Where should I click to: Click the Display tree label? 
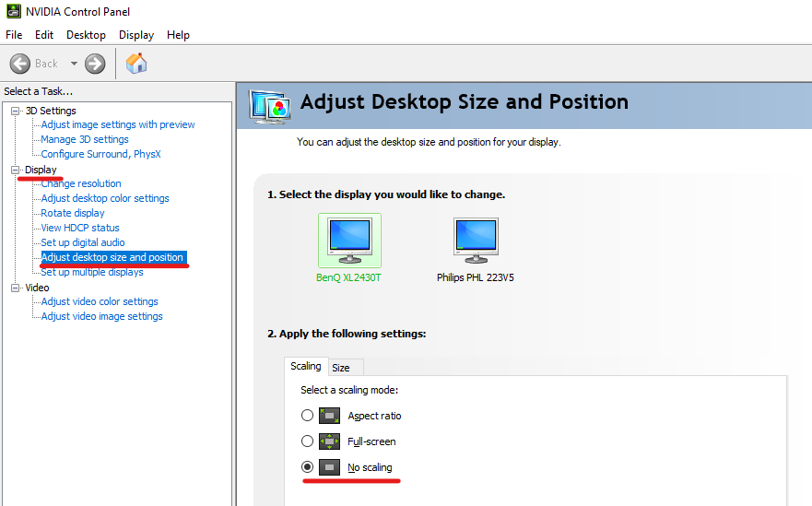pos(41,170)
